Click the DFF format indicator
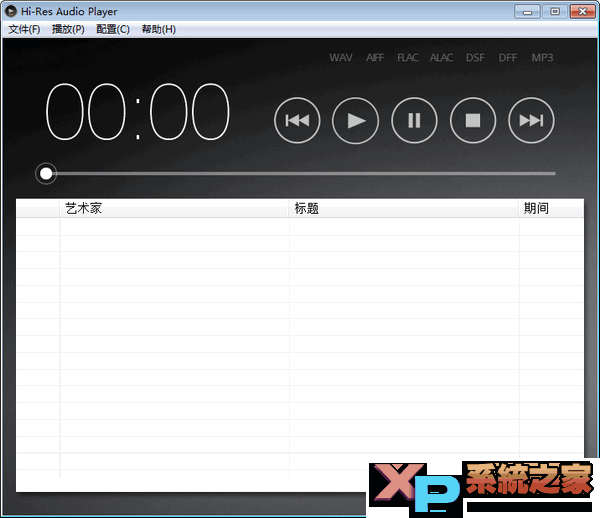 point(508,58)
